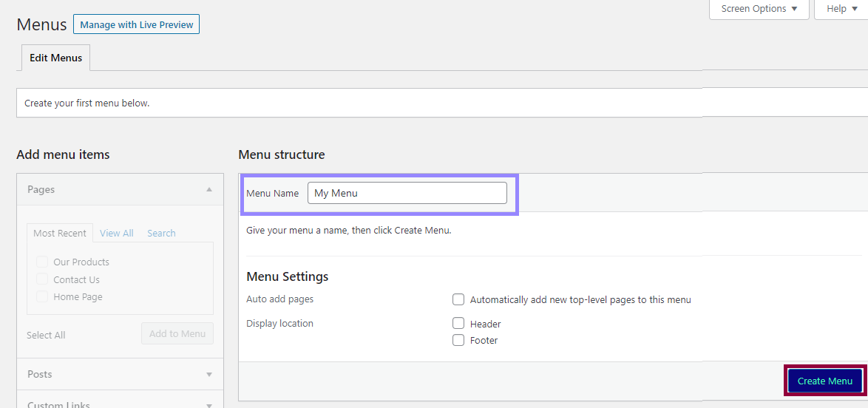868x408 pixels.
Task: Open the Search tab in Pages panel
Action: pos(161,233)
